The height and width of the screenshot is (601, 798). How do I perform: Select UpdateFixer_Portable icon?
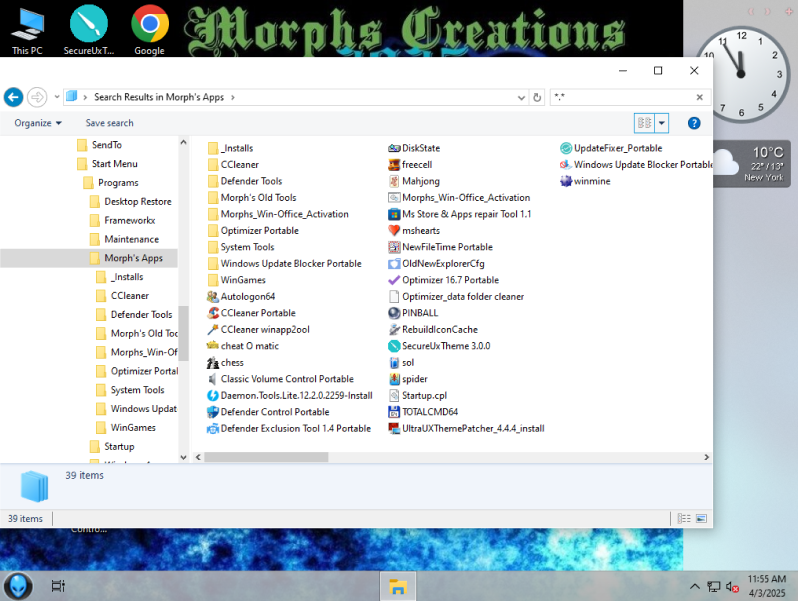566,148
